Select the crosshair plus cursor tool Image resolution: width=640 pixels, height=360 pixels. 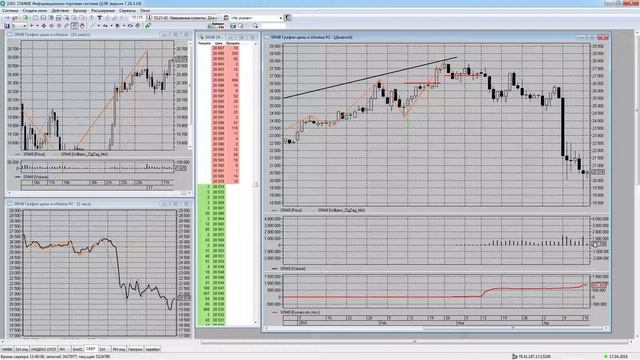[x=31, y=26]
